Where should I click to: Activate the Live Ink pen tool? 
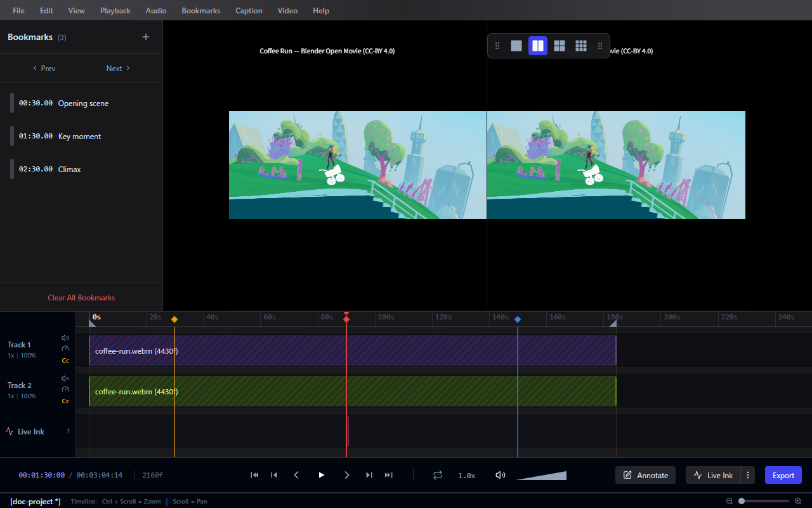(x=713, y=475)
